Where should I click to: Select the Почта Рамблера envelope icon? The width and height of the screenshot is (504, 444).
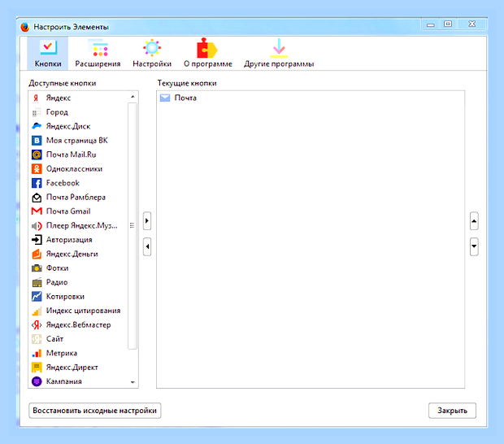[37, 197]
